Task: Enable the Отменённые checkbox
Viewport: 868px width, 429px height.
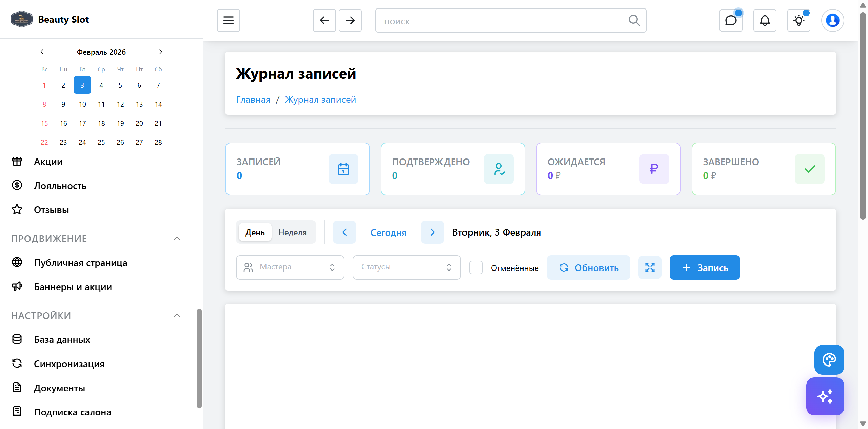Action: click(x=476, y=267)
